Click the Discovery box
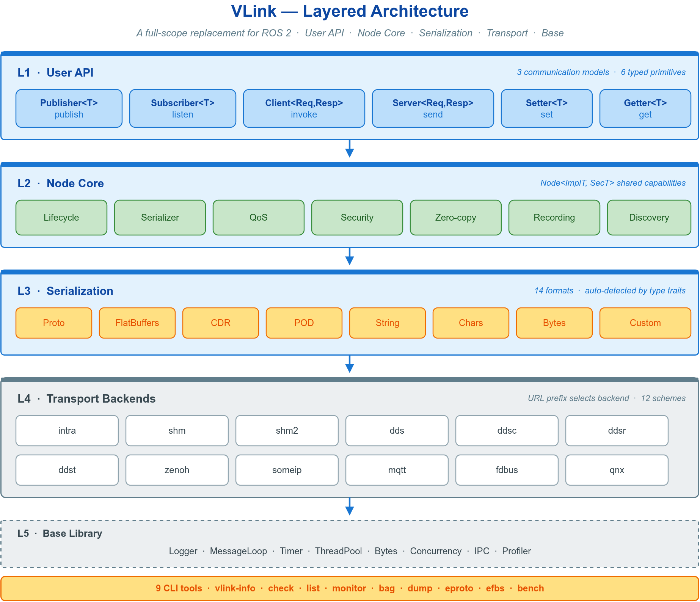700x602 pixels. point(649,218)
